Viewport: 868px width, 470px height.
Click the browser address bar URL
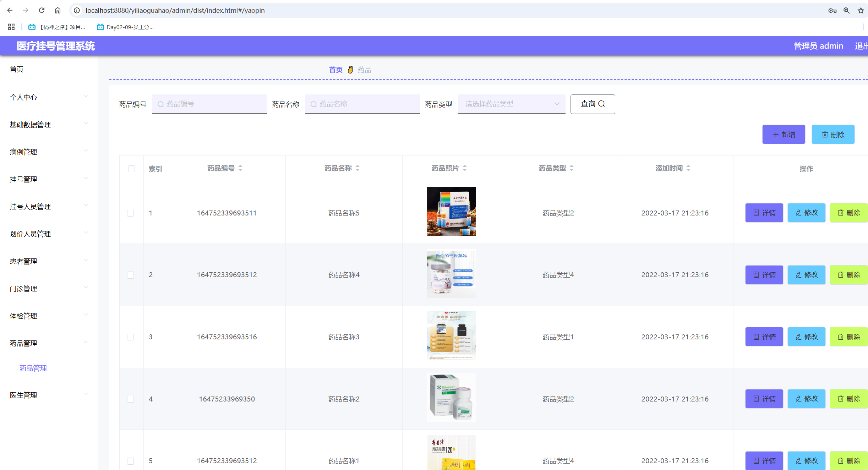[175, 10]
